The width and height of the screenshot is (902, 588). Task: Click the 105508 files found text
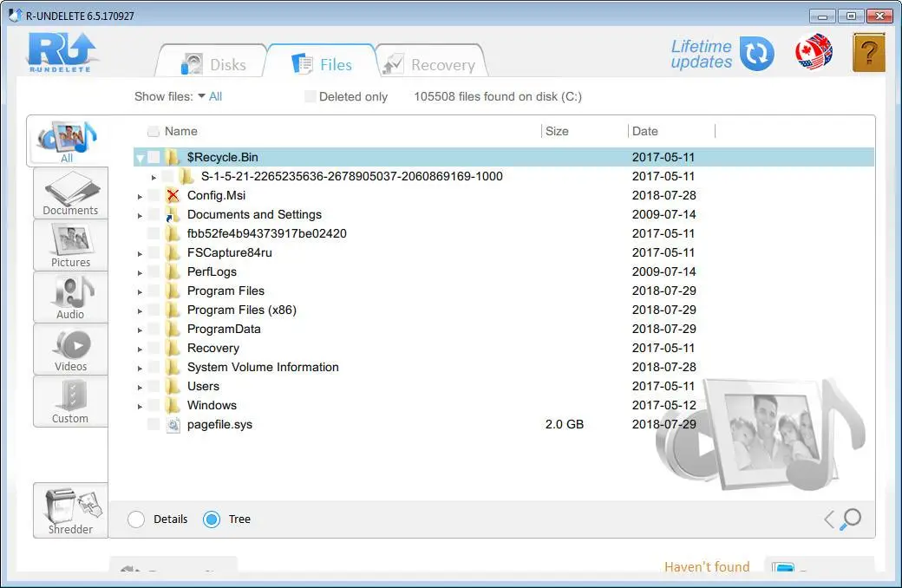(498, 96)
